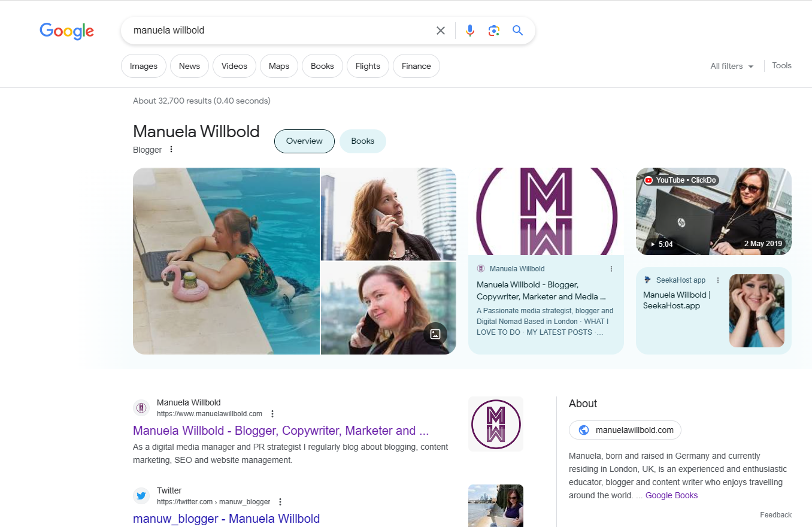Open the three-dot menu on the Manuela Willbold card
The height and width of the screenshot is (527, 812).
coord(611,269)
